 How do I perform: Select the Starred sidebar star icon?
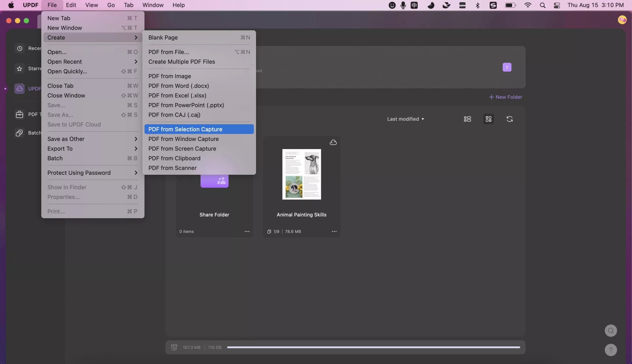click(x=19, y=68)
